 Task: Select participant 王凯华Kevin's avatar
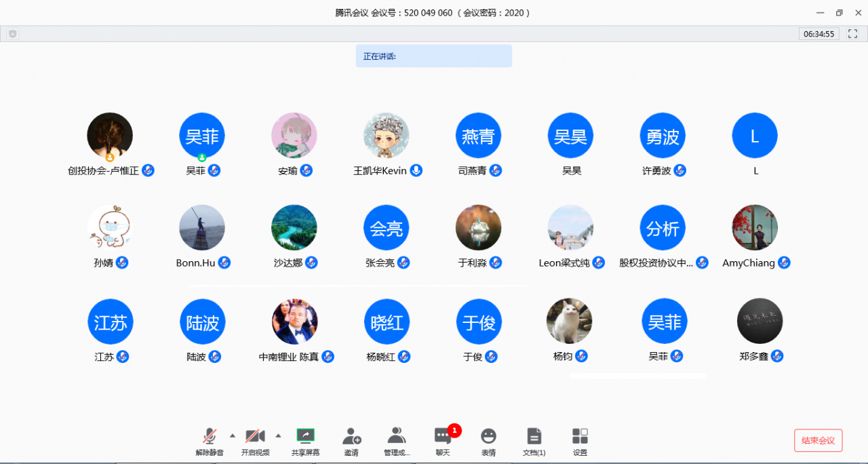[x=387, y=136]
